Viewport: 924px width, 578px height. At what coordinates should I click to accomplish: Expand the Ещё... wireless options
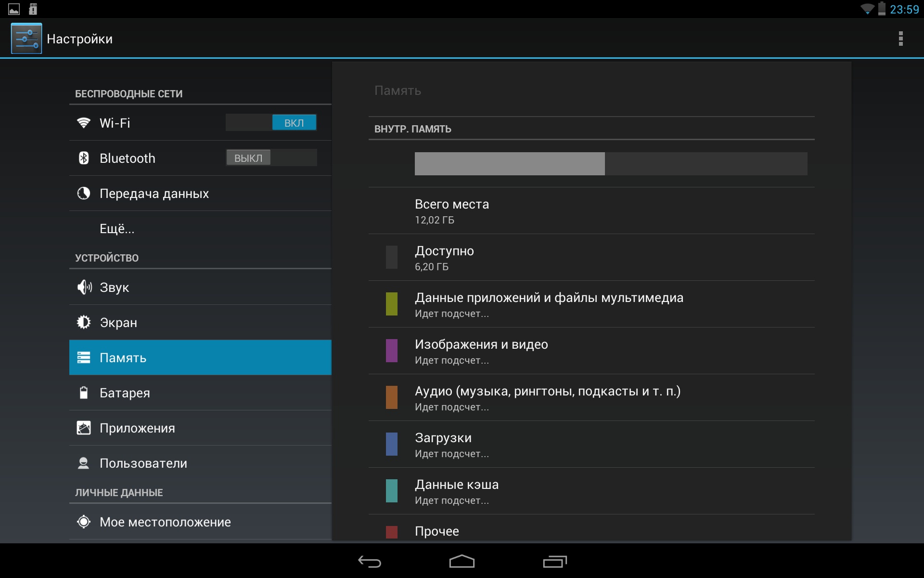tap(117, 229)
